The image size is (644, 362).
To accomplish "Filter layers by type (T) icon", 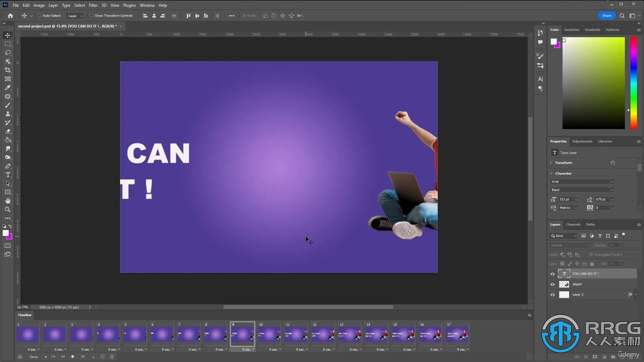I will click(x=600, y=236).
